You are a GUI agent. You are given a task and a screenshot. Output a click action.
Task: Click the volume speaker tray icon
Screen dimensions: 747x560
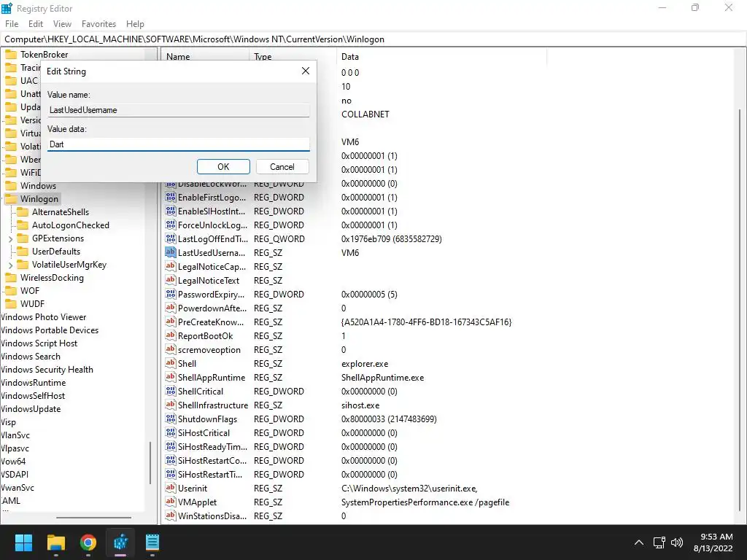(x=676, y=542)
